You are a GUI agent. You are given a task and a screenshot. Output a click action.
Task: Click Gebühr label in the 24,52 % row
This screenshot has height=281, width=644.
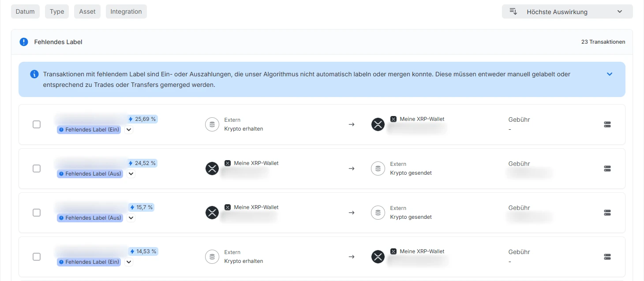click(519, 164)
